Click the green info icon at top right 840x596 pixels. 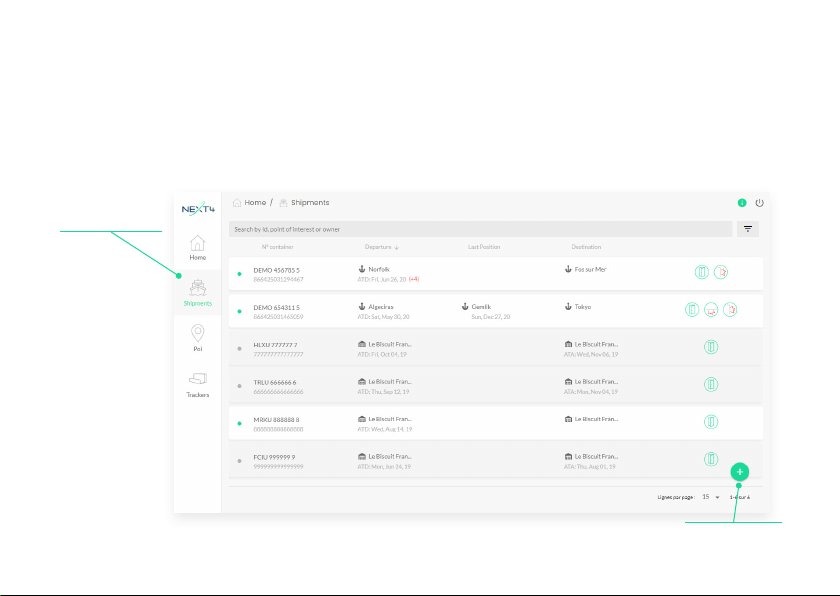tap(742, 203)
